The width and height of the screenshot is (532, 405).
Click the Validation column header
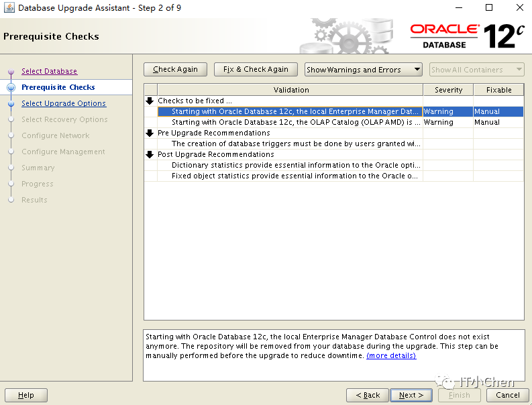pos(290,90)
